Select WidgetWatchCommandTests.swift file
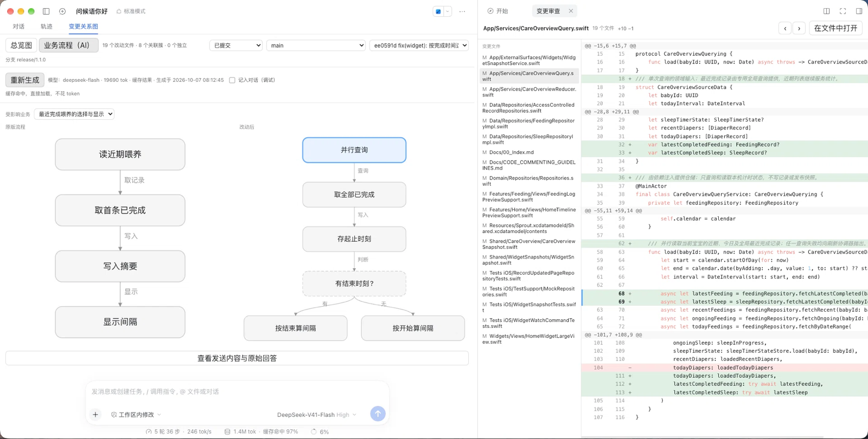This screenshot has width=868, height=439. 529,323
